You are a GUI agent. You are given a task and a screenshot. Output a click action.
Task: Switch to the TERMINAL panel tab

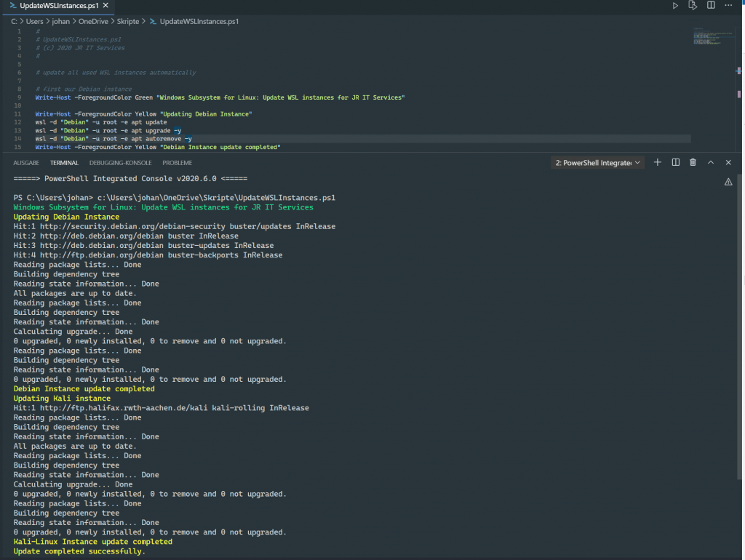[x=64, y=163]
